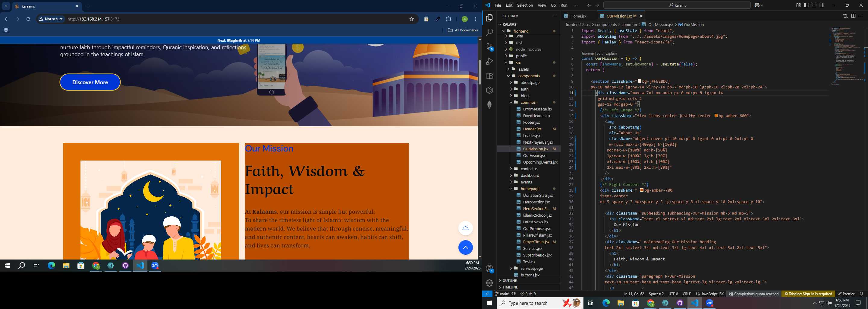The image size is (868, 309).
Task: Open the Manage gear icon in VS Code
Action: tap(489, 283)
